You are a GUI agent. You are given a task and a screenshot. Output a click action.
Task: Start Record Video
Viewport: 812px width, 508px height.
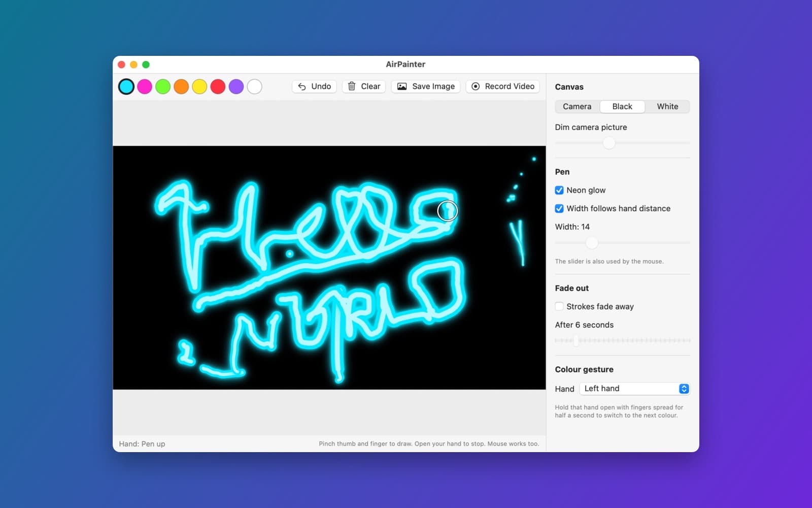pos(502,86)
